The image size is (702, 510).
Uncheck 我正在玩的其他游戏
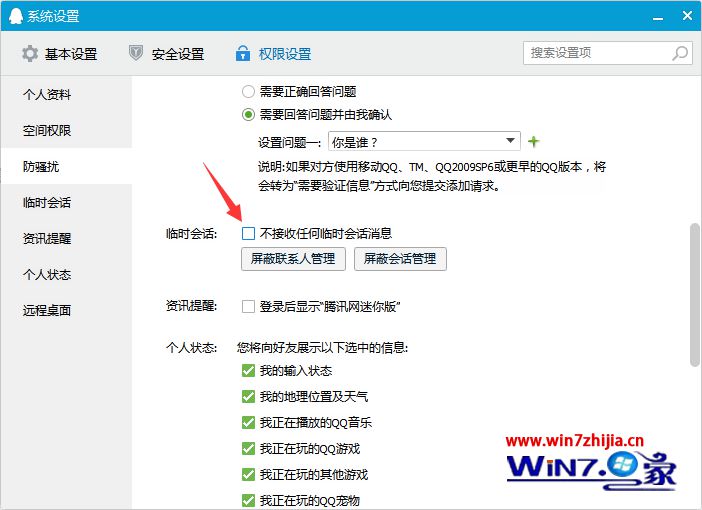248,475
